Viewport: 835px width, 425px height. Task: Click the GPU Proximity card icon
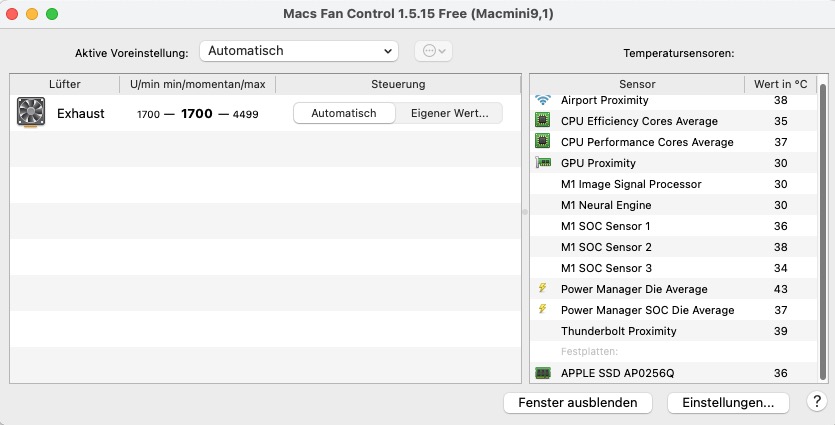(543, 162)
